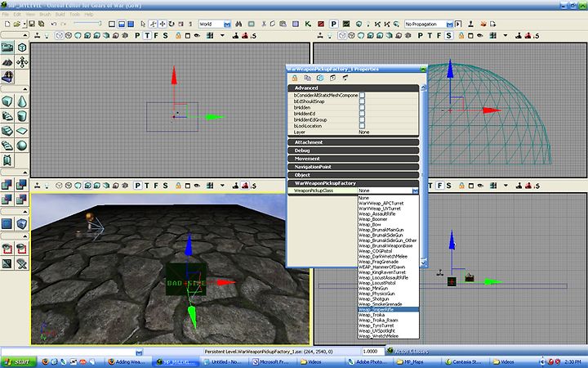
Task: Click the CSG Subtract icon
Action: coord(22,184)
